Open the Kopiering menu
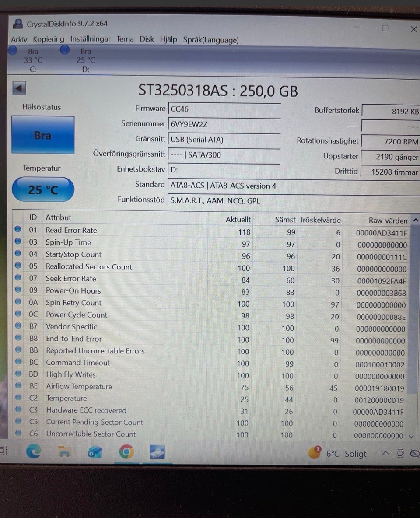This screenshot has height=518, width=420. tap(49, 39)
